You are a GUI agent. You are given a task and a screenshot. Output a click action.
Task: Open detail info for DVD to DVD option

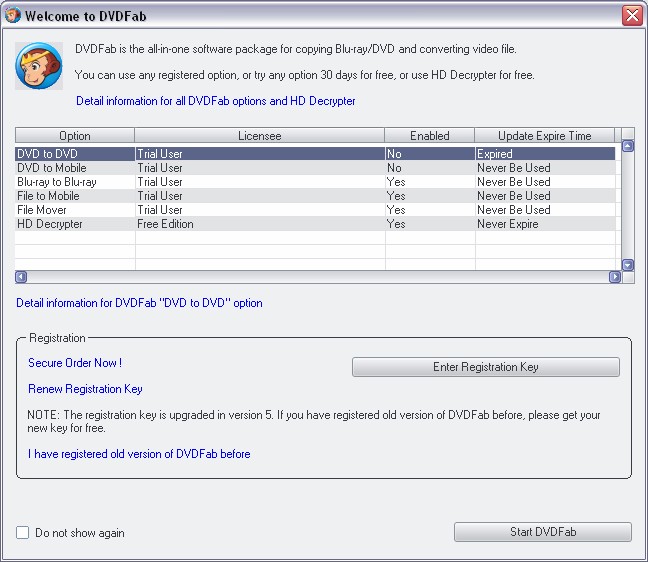coord(139,303)
